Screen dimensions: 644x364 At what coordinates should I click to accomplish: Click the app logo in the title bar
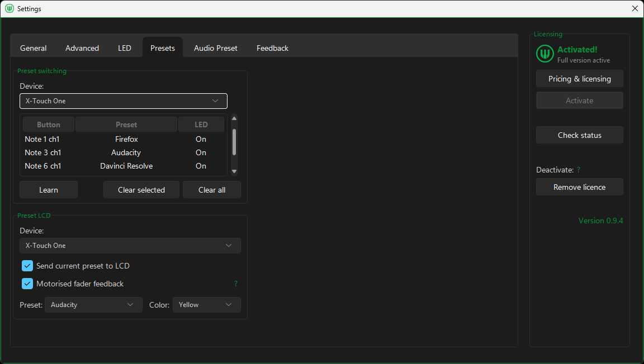(10, 8)
